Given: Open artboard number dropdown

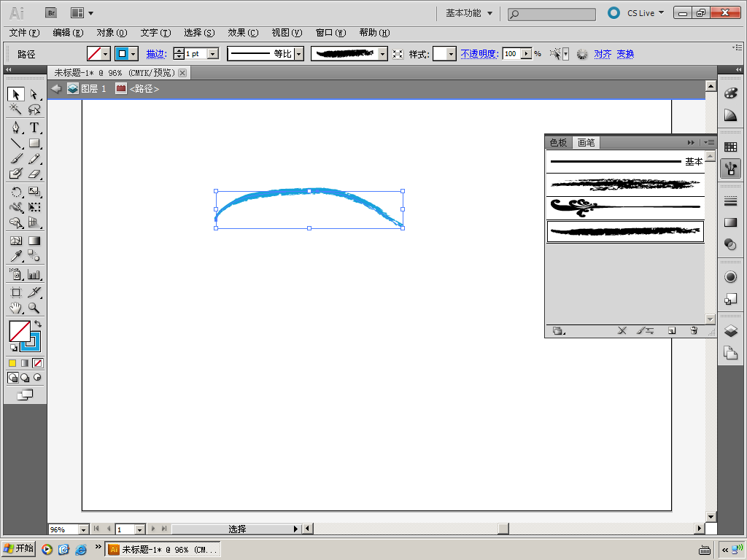Looking at the screenshot, I should (x=139, y=529).
